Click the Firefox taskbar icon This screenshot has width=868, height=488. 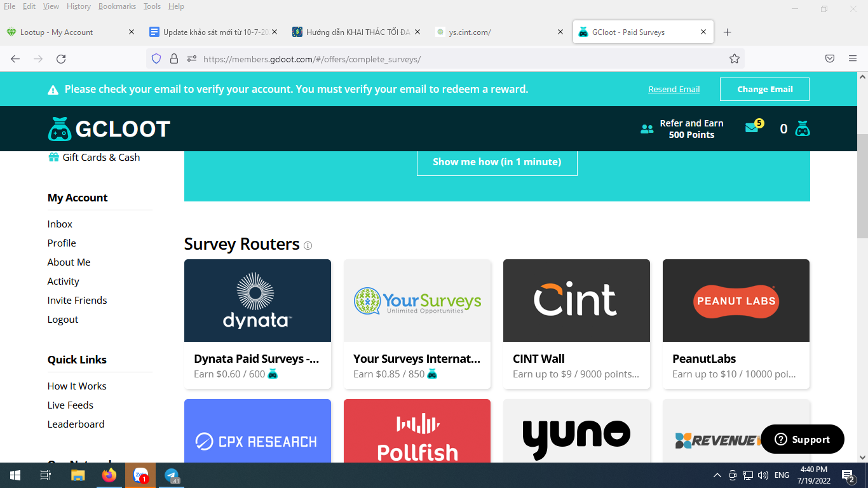109,475
